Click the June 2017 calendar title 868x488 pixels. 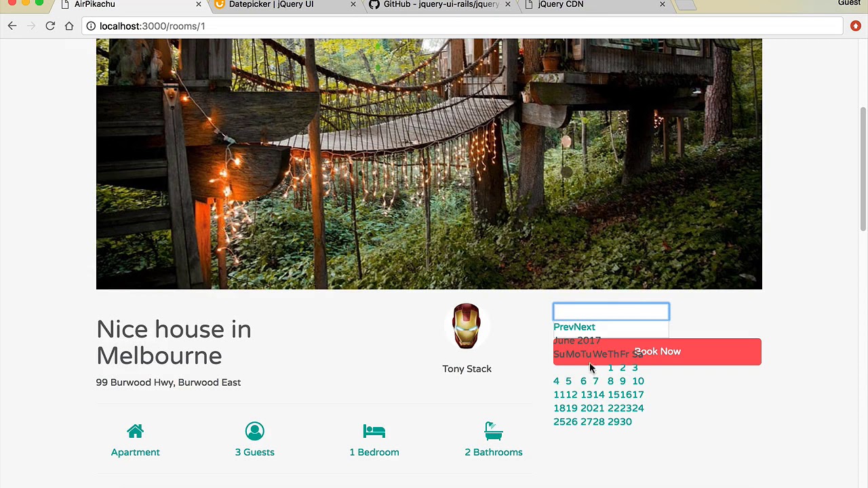tap(577, 340)
